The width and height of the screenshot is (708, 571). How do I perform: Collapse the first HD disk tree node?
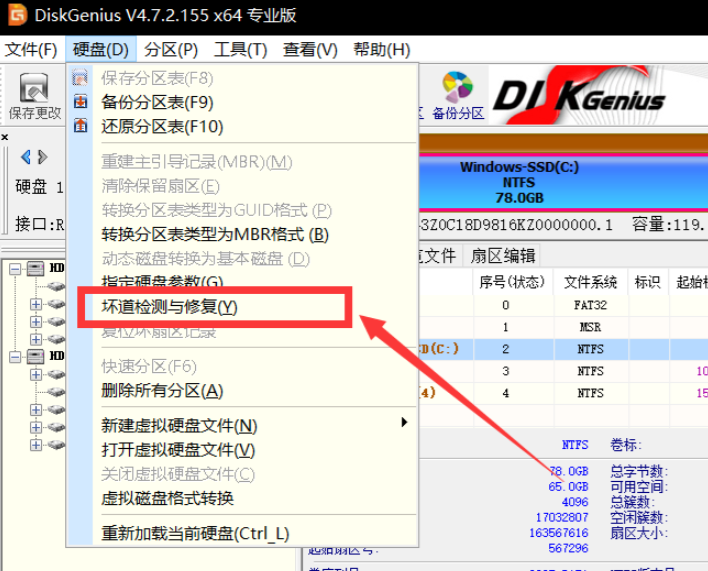pyautogui.click(x=14, y=269)
